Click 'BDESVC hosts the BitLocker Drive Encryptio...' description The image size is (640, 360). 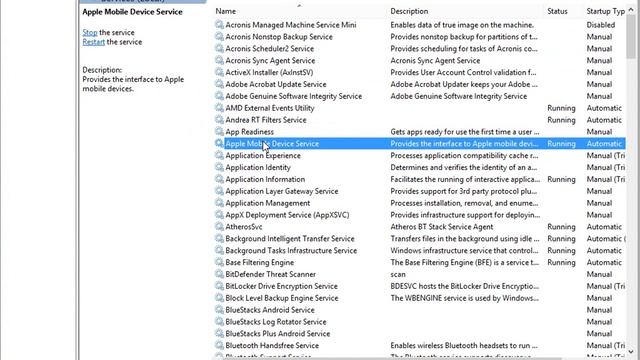pos(464,286)
